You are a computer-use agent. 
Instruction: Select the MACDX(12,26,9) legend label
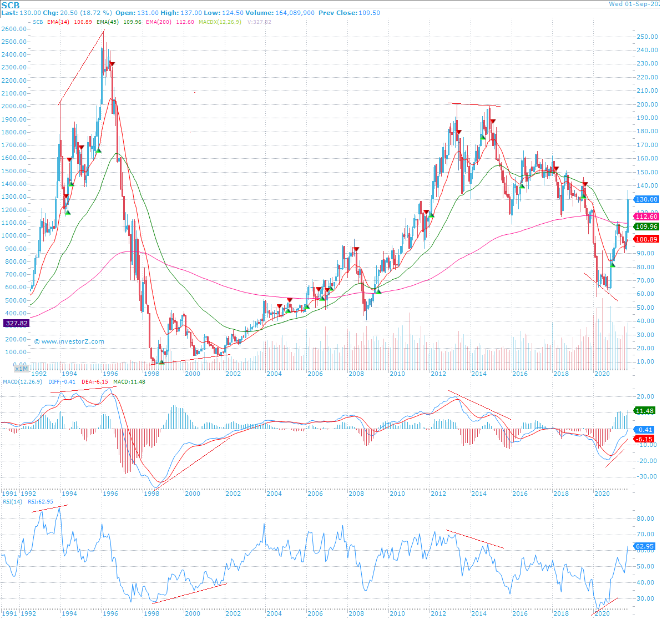pyautogui.click(x=220, y=22)
